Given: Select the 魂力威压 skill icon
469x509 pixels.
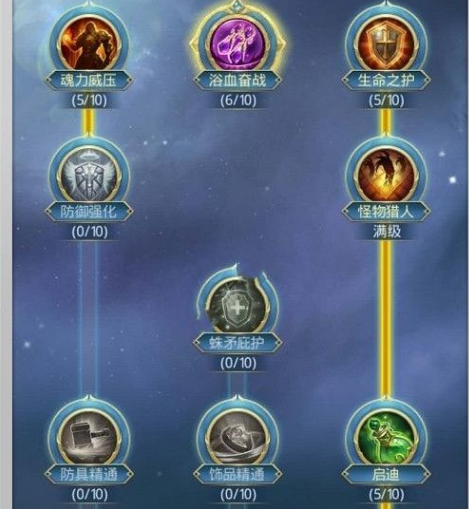Looking at the screenshot, I should click(x=89, y=44).
